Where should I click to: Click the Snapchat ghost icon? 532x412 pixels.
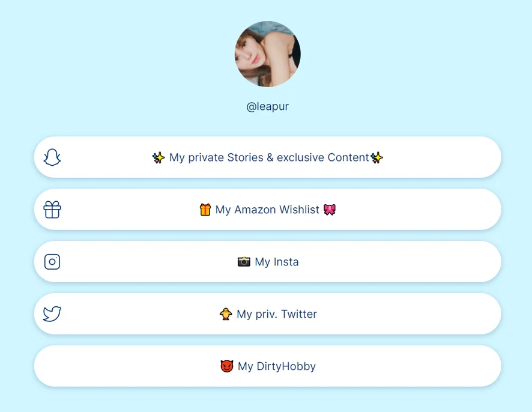pyautogui.click(x=52, y=157)
